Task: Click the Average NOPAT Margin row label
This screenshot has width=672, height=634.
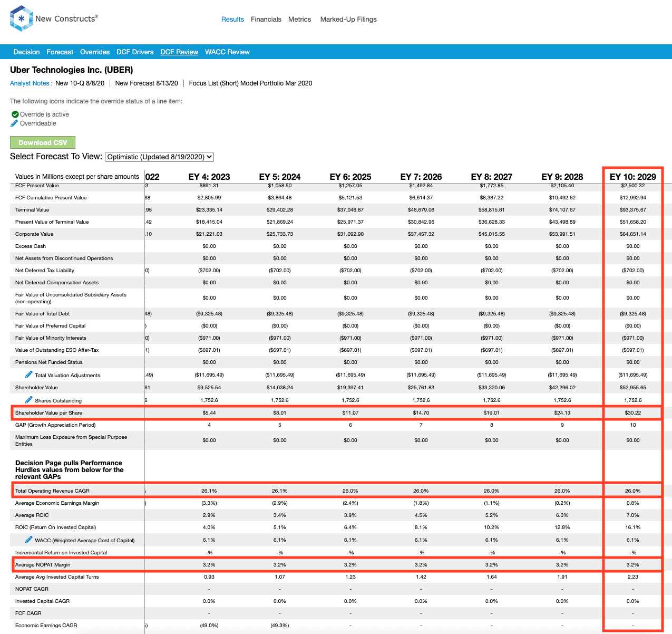Action: [43, 565]
